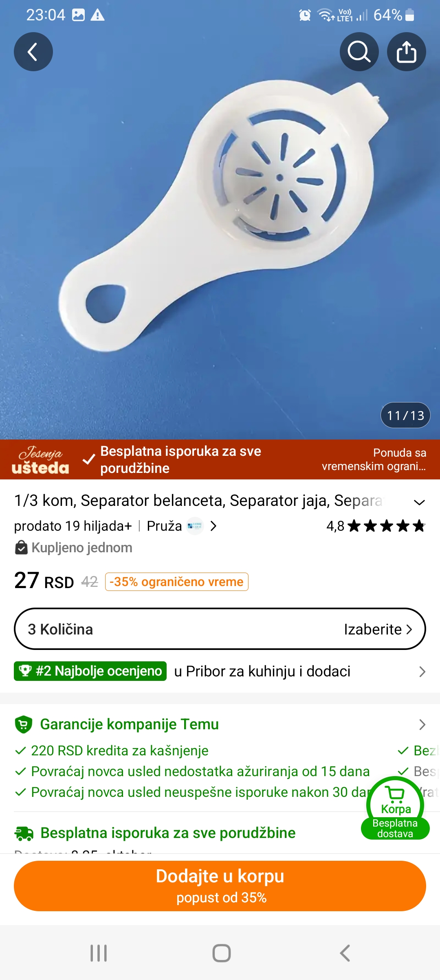This screenshot has height=980, width=440.
Task: Tap the seller store logo next to Pruža
Action: pyautogui.click(x=195, y=526)
